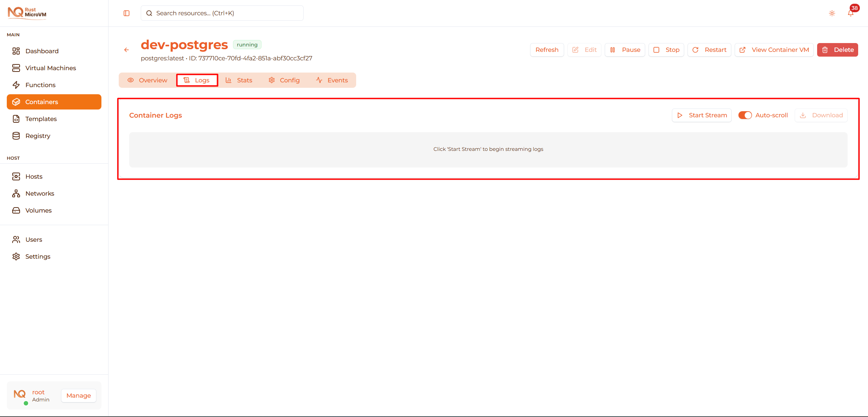Screen dimensions: 868x417
Task: Click the Manage button for root user
Action: [x=78, y=395]
